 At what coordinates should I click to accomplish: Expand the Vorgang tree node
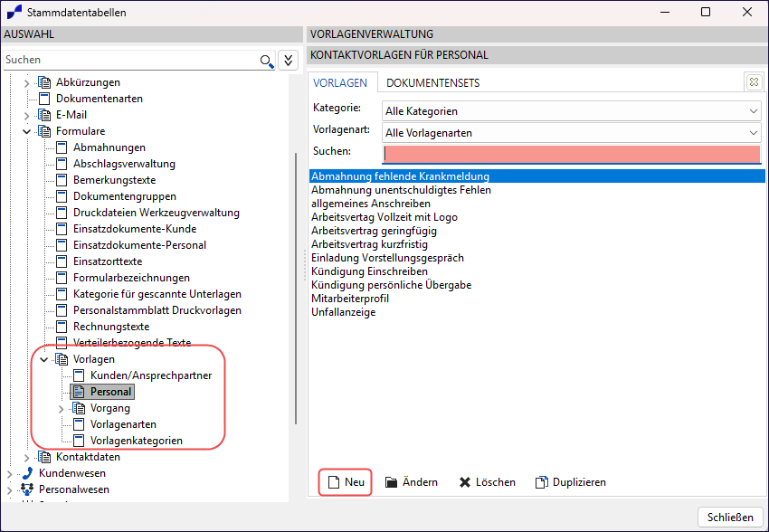(x=61, y=408)
